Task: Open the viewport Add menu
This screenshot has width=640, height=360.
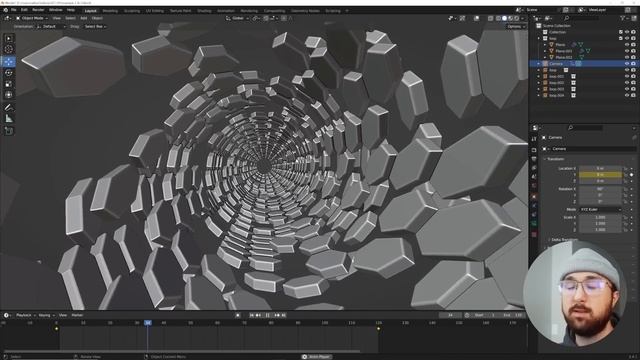Action: (84, 18)
